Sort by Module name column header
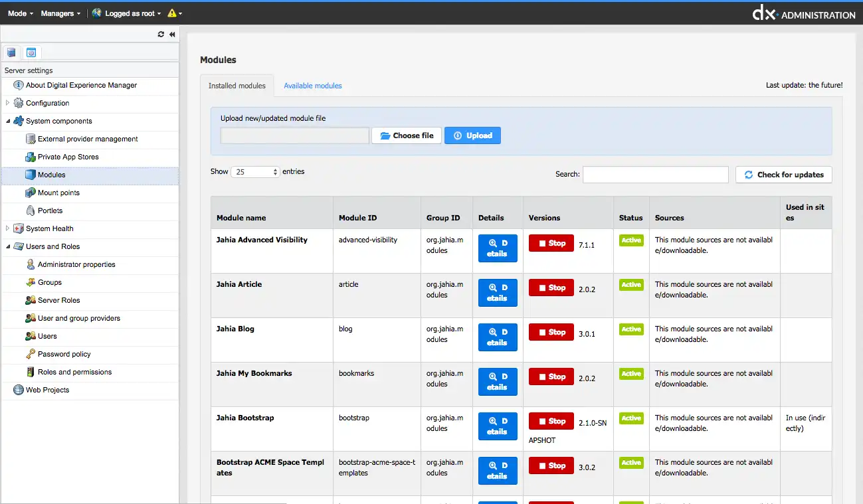This screenshot has width=863, height=504. [x=272, y=212]
